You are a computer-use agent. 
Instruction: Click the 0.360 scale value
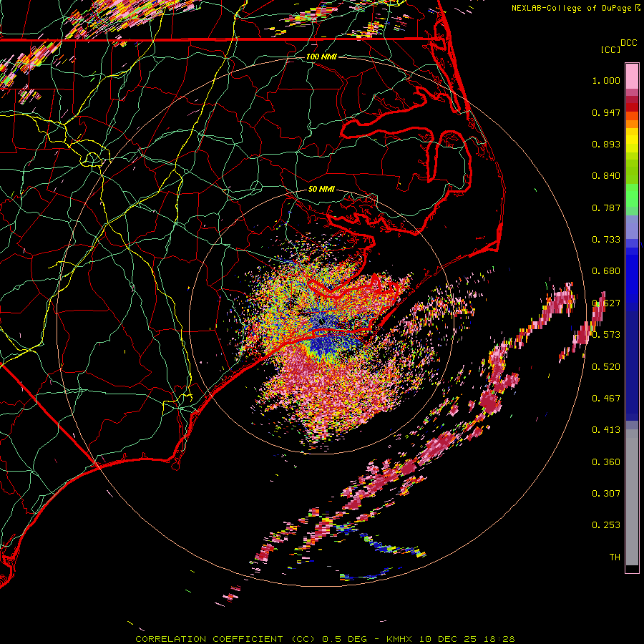pos(606,462)
